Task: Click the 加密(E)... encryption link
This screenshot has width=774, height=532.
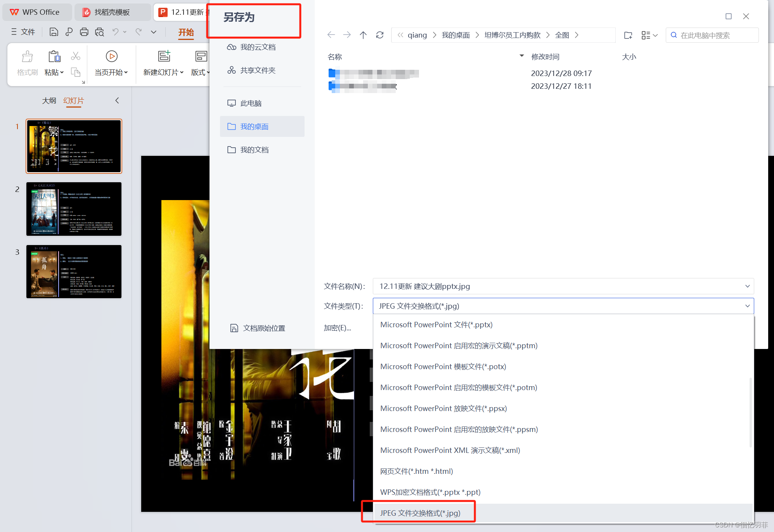Action: pos(338,328)
